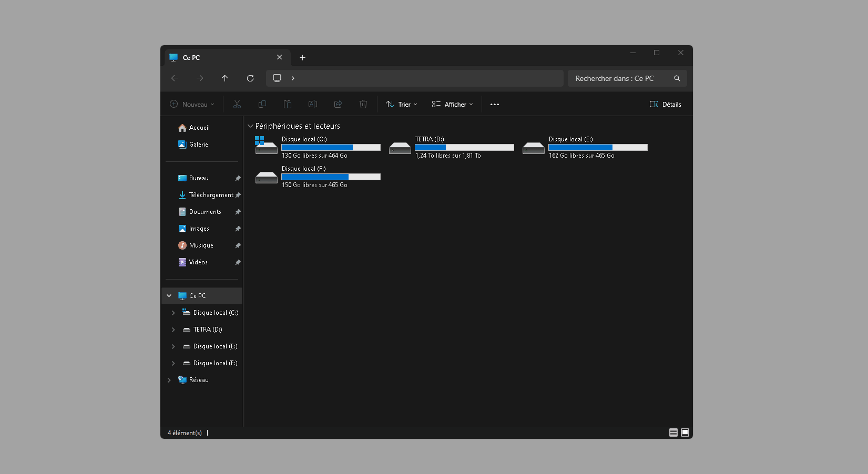Click the Copy icon in toolbar
Image resolution: width=868 pixels, height=474 pixels.
pyautogui.click(x=262, y=104)
